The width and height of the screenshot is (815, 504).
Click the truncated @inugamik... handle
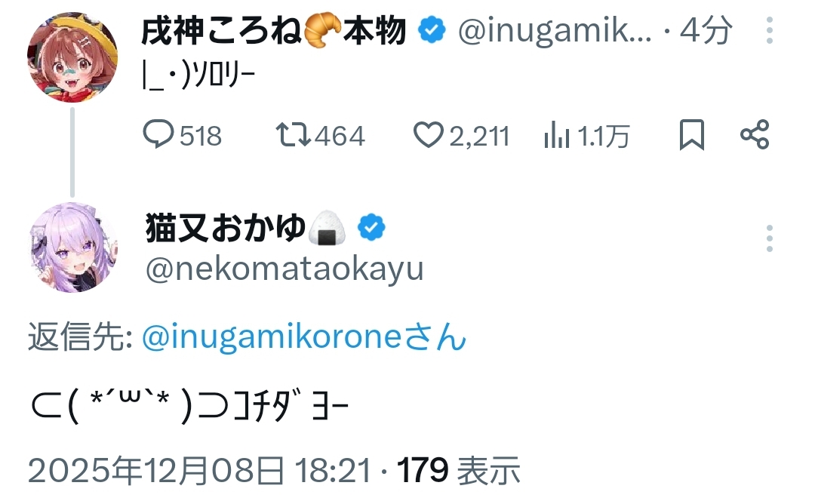click(554, 32)
